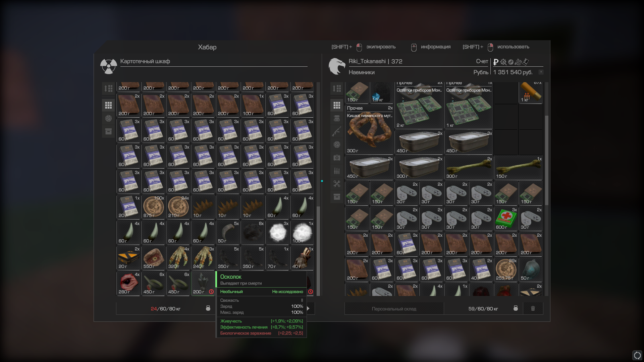Select the green medkit stack 600 г
644x362 pixels.
tap(505, 219)
